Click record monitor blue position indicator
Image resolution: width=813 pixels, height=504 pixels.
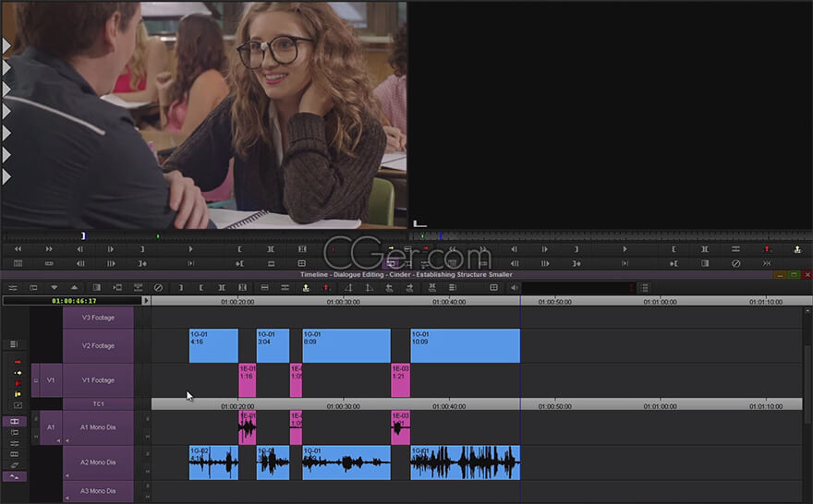click(441, 236)
